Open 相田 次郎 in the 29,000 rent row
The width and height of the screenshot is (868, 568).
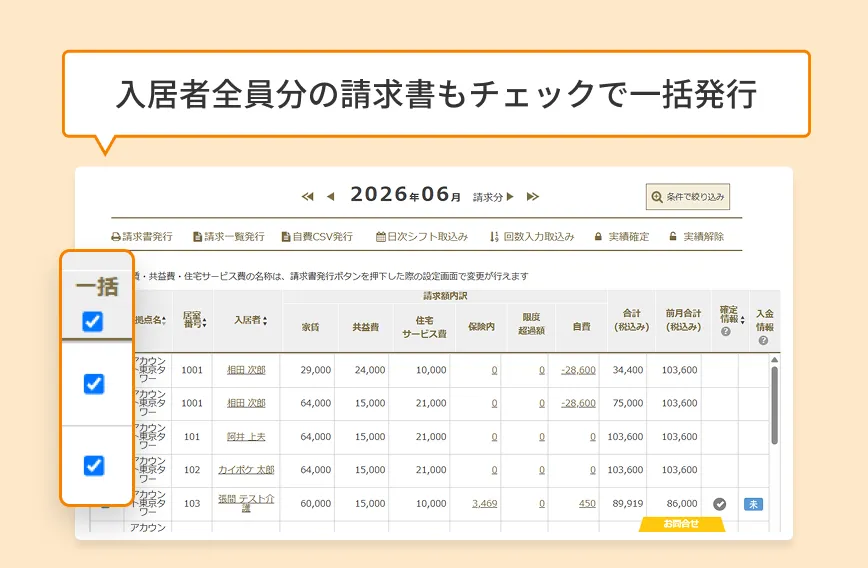point(246,370)
